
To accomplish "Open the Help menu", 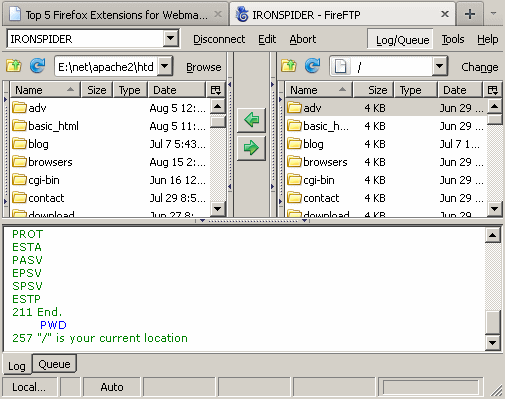I will tap(488, 39).
